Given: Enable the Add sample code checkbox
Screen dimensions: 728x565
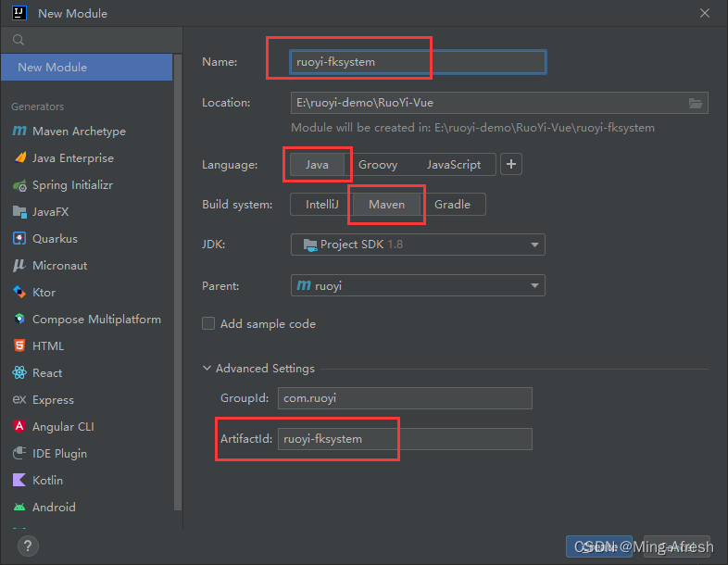Looking at the screenshot, I should (x=209, y=324).
